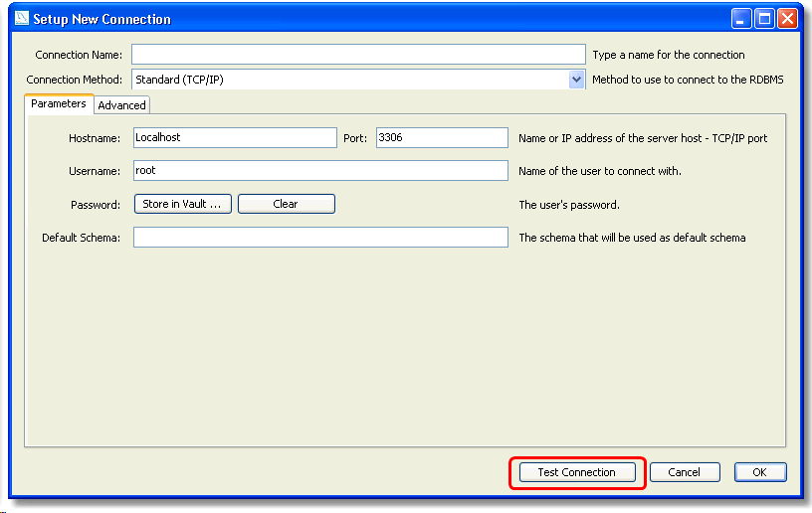
Task: Click the Setup New Connection title bar
Action: (x=398, y=19)
